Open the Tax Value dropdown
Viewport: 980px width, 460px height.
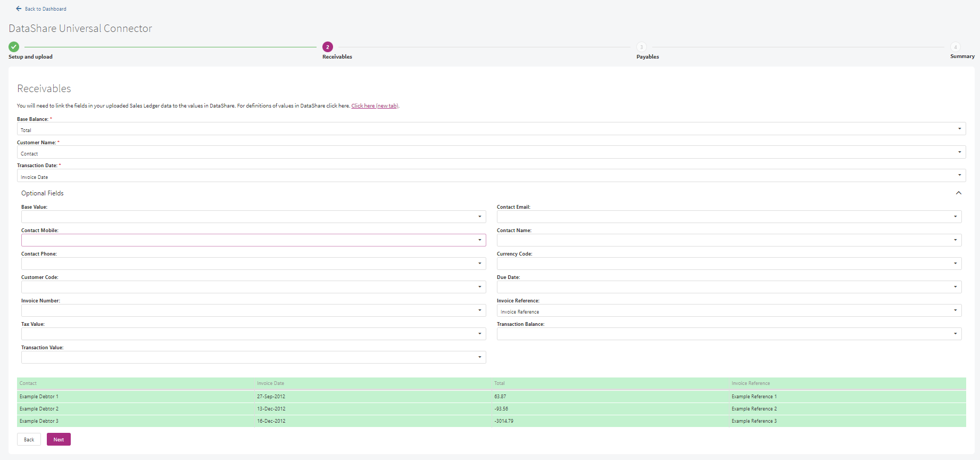click(253, 334)
